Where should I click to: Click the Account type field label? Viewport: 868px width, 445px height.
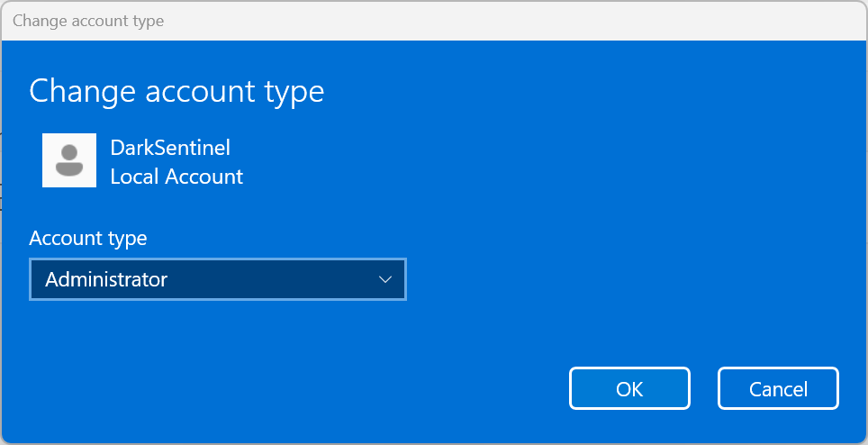88,239
